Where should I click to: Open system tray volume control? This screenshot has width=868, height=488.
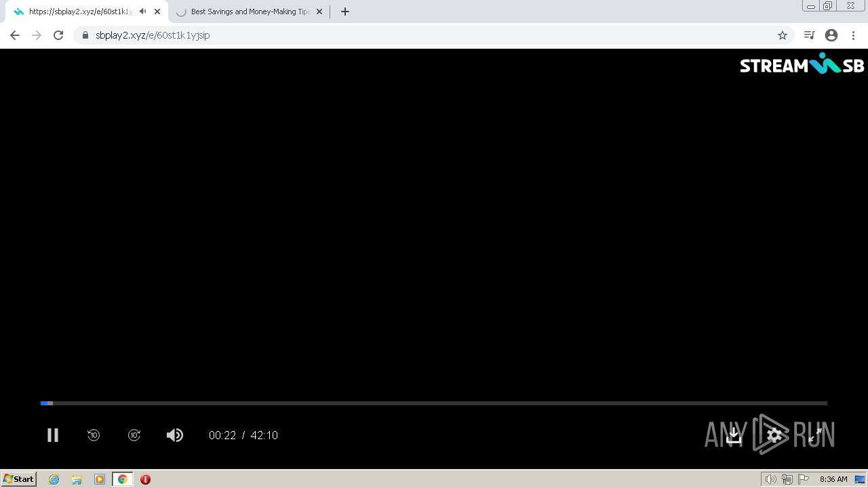tap(771, 479)
